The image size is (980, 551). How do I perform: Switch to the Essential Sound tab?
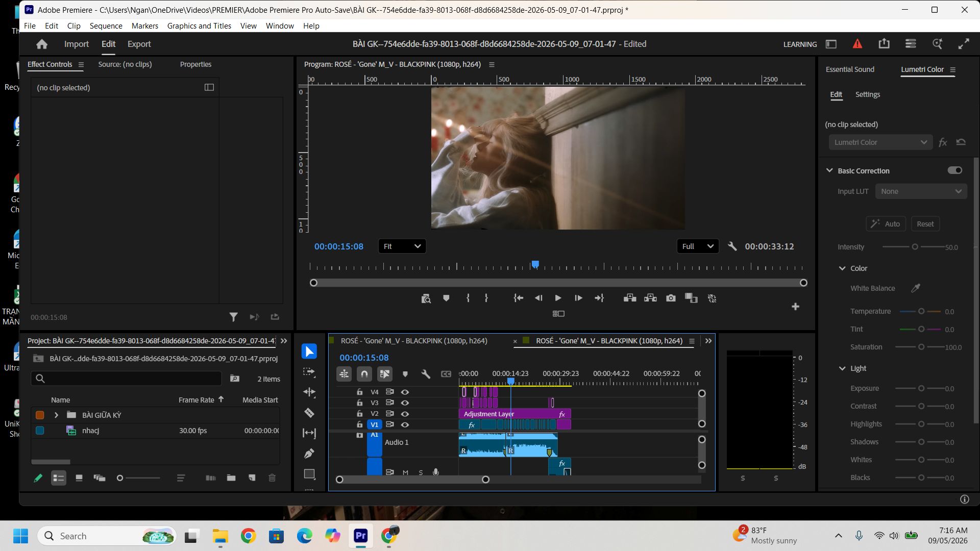click(x=850, y=69)
